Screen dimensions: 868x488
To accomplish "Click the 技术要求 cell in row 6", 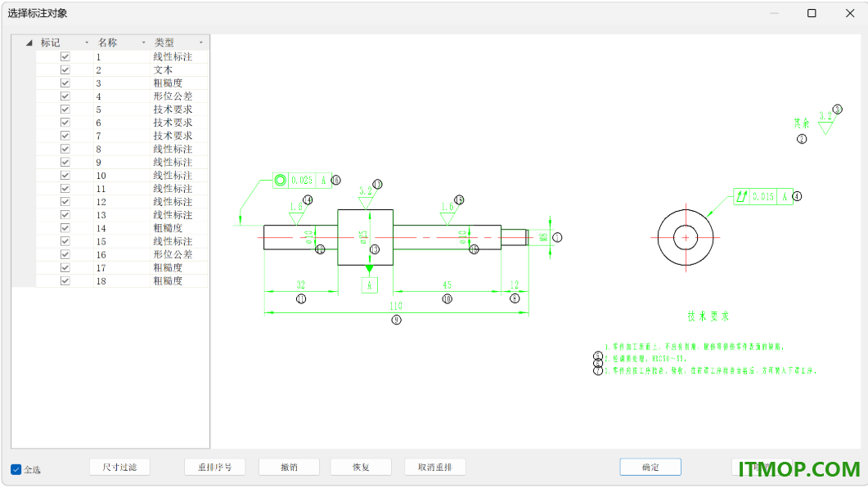I will point(179,123).
